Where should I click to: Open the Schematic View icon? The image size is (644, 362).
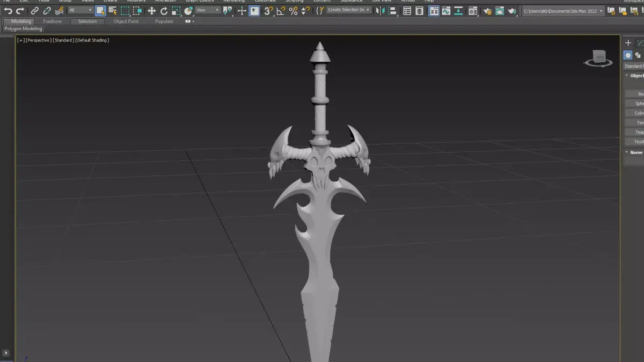459,11
